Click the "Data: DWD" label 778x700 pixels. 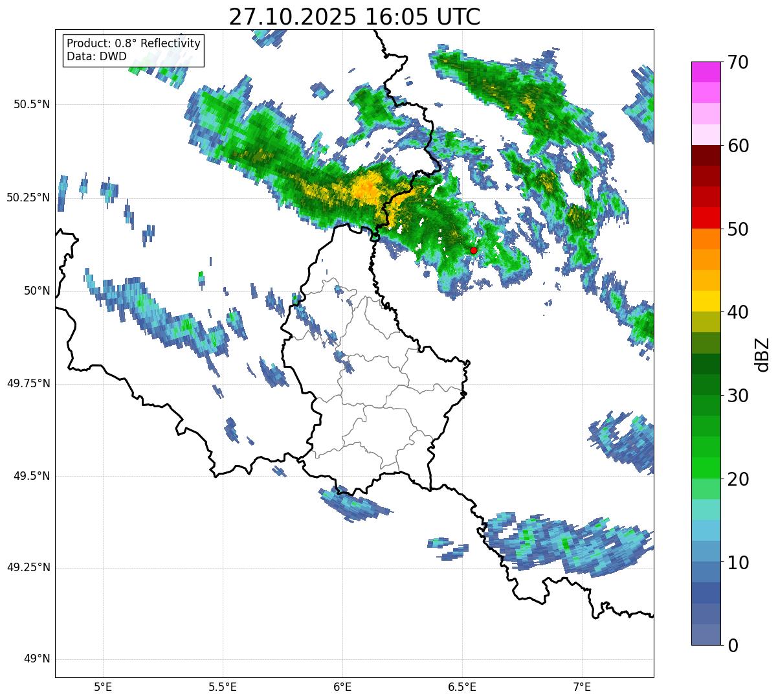[x=96, y=56]
